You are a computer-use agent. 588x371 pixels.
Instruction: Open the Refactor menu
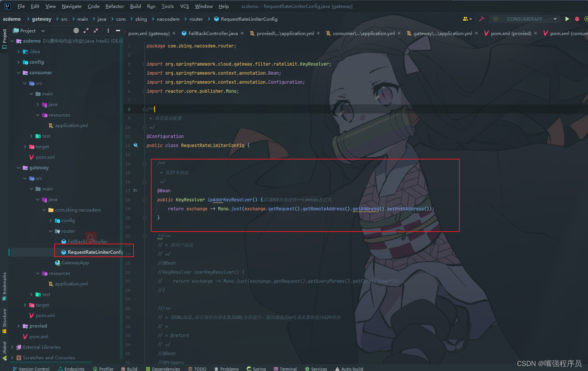click(x=115, y=6)
